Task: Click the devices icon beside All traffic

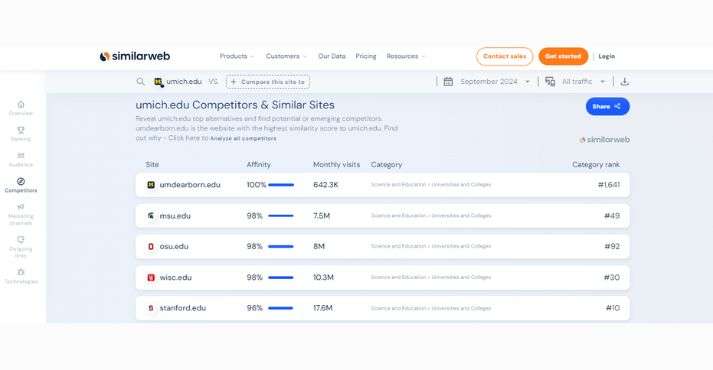Action: point(550,81)
